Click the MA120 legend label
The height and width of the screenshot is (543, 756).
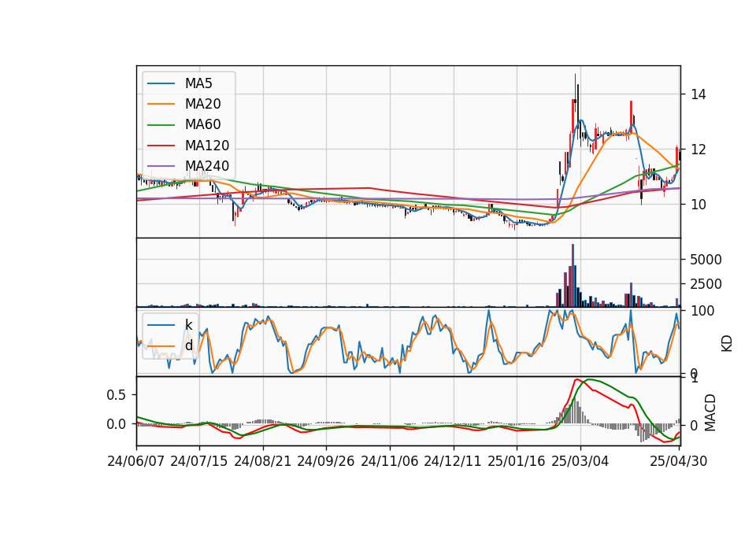pyautogui.click(x=207, y=146)
